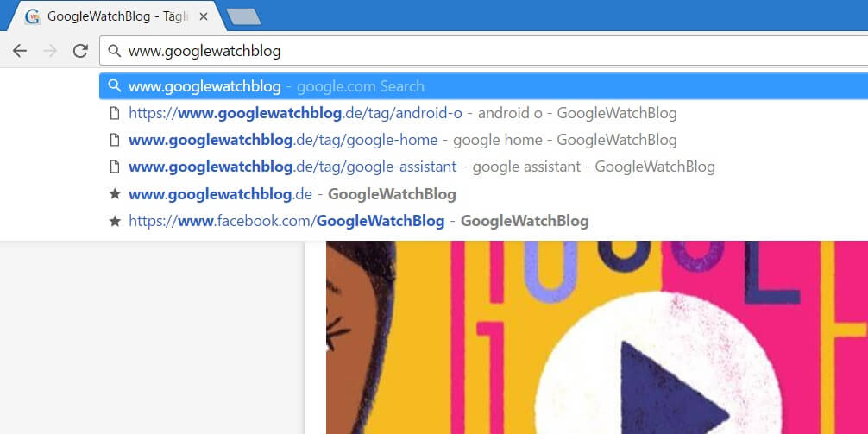Click the page icon beside google-assistant suggestion
This screenshot has height=434, width=868.
tap(115, 166)
